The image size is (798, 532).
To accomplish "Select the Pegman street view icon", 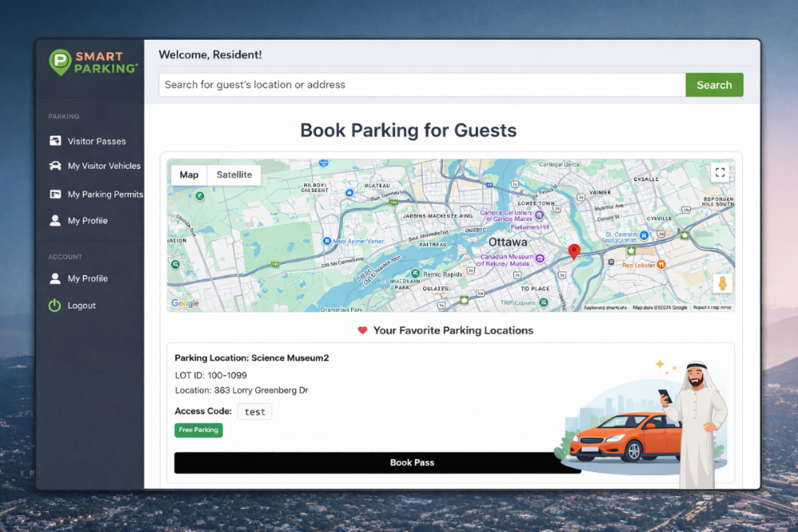I will [x=721, y=282].
